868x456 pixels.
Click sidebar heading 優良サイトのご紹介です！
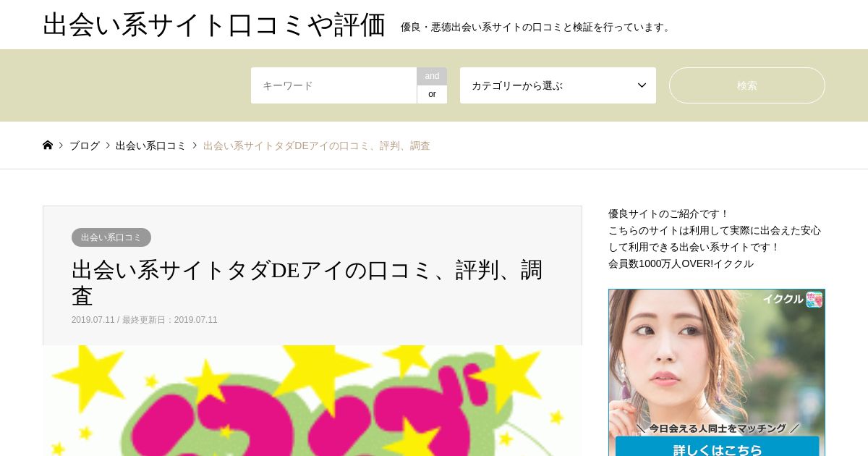point(669,214)
